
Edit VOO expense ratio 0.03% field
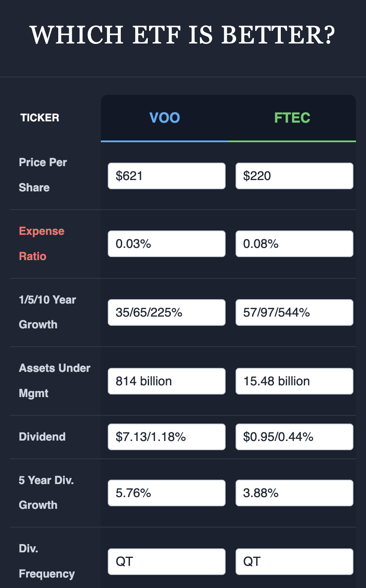click(x=166, y=244)
